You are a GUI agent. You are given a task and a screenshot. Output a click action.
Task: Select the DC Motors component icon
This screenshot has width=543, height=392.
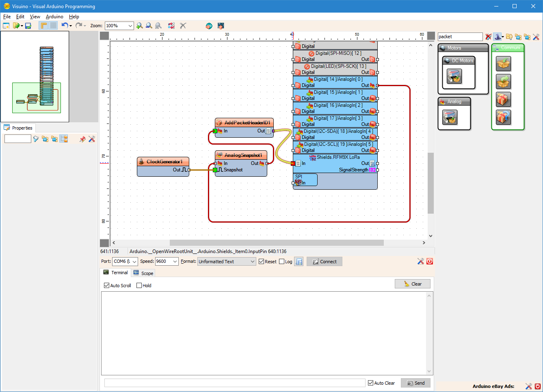point(454,76)
